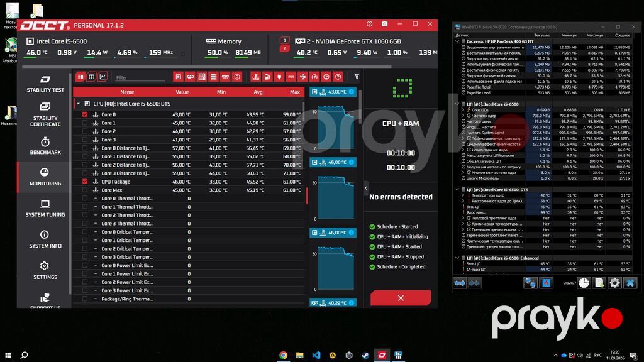Toggle the fan sensor type filter icon
This screenshot has width=644, height=362.
(303, 77)
